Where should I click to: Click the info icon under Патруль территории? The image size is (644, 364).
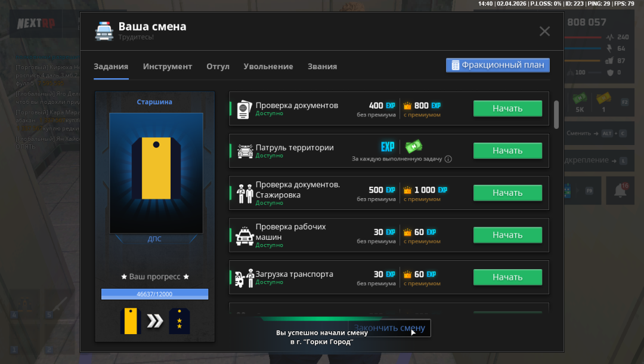coord(448,159)
